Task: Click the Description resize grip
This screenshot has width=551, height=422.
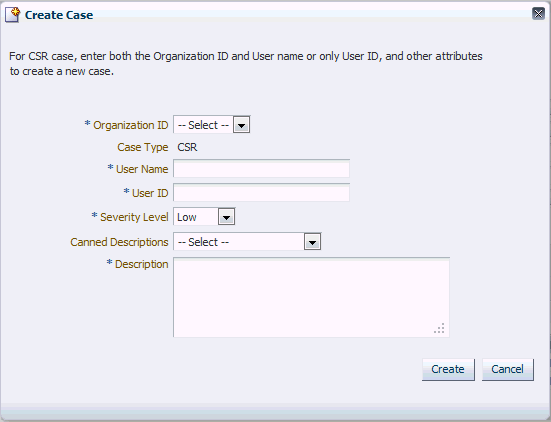Action: pos(439,328)
